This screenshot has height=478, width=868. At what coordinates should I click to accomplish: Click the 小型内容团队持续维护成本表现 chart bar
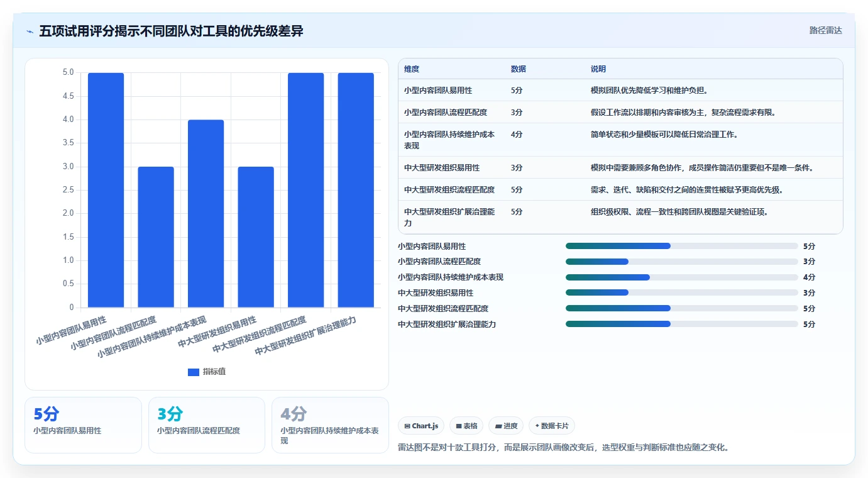[206, 213]
